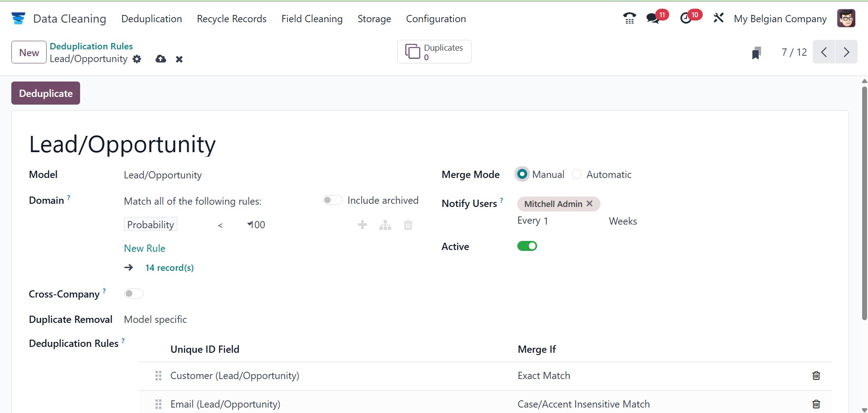Screen dimensions: 868x413
Task: Turn off the Active toggle
Action: pos(527,246)
